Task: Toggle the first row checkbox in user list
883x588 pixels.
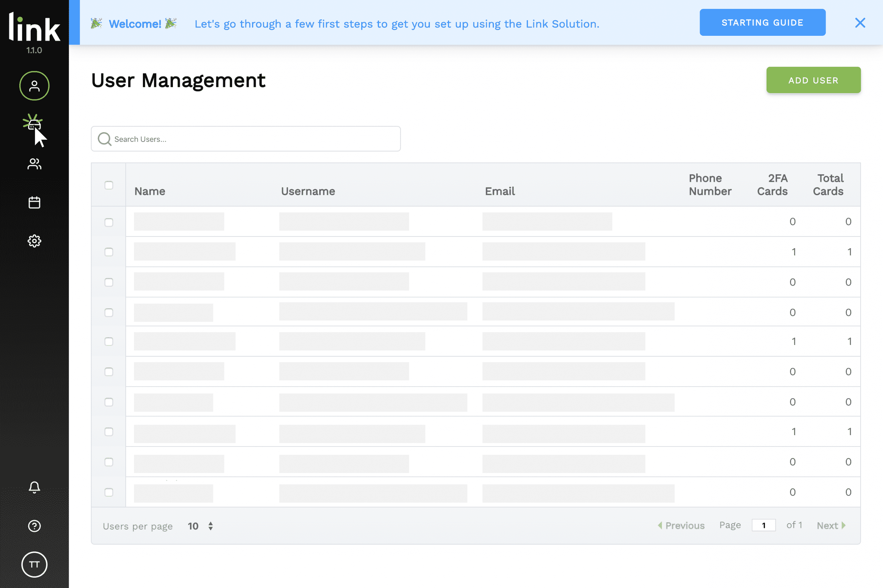Action: (109, 222)
